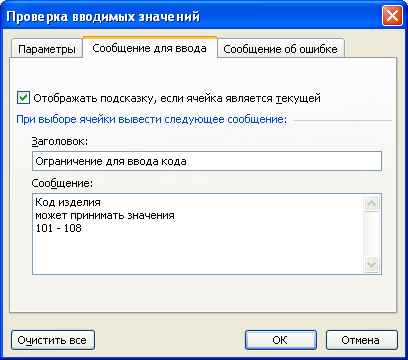408x360 pixels.
Task: Cancel with the Отмена button
Action: pos(362,340)
